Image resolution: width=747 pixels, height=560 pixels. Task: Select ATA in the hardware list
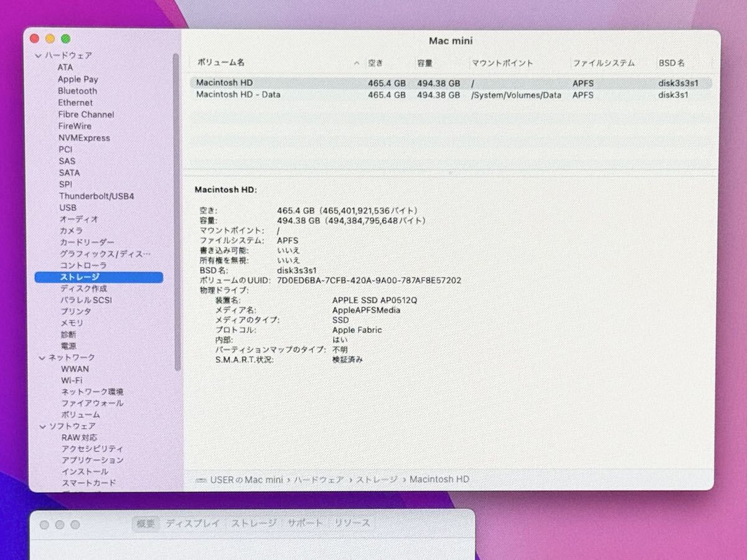click(65, 67)
